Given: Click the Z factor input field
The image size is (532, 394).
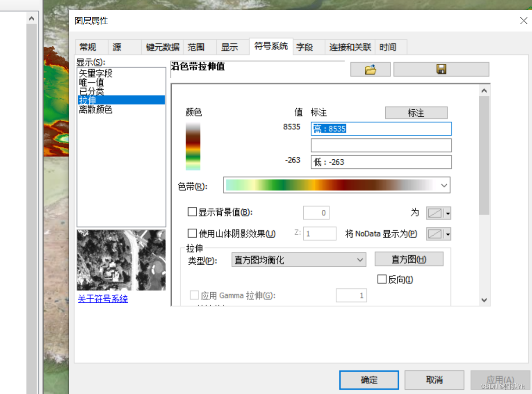Looking at the screenshot, I should (319, 233).
